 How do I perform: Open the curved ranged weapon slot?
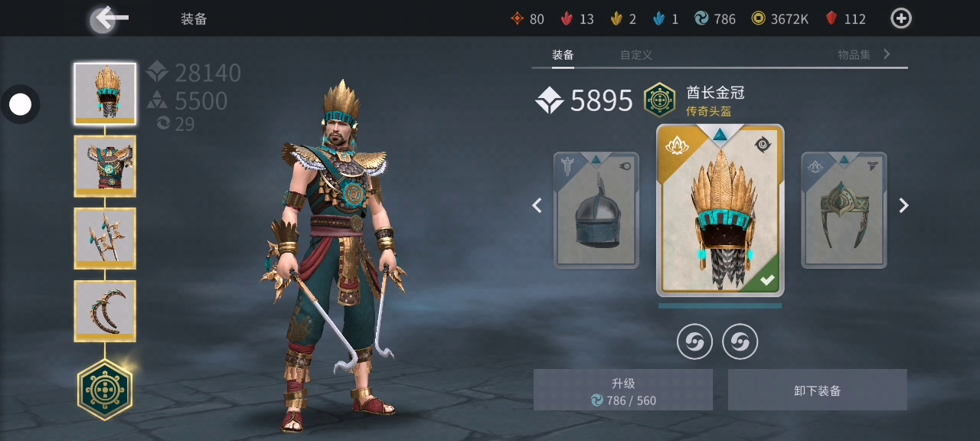tap(105, 311)
